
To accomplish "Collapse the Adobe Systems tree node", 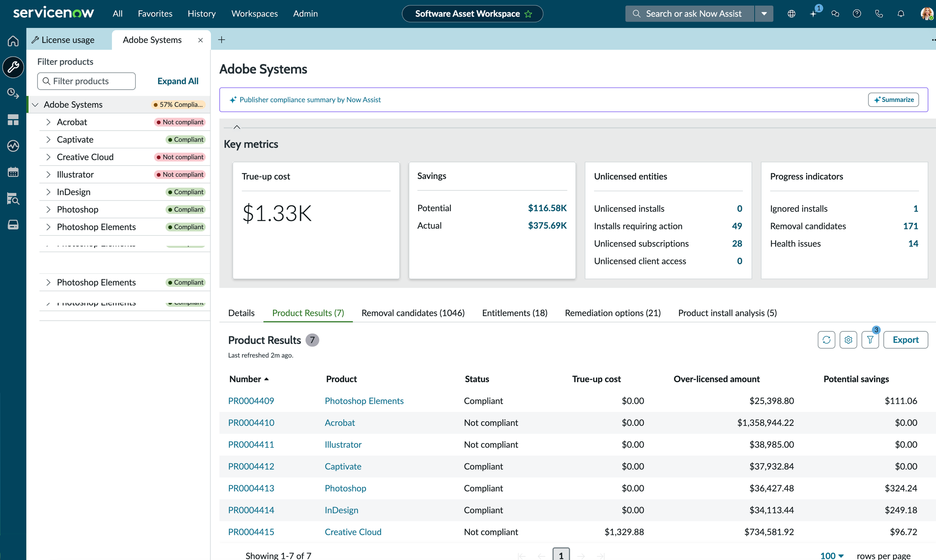I will (35, 104).
